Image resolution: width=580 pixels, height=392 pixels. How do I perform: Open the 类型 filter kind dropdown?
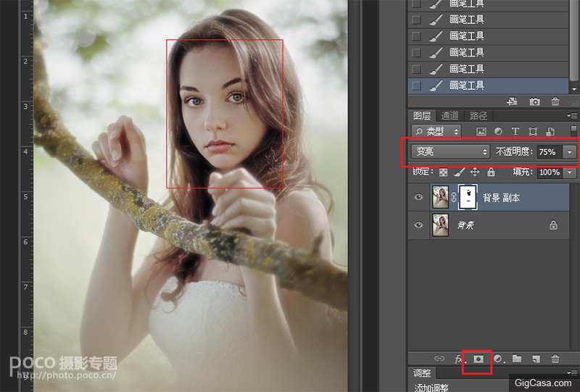(436, 131)
